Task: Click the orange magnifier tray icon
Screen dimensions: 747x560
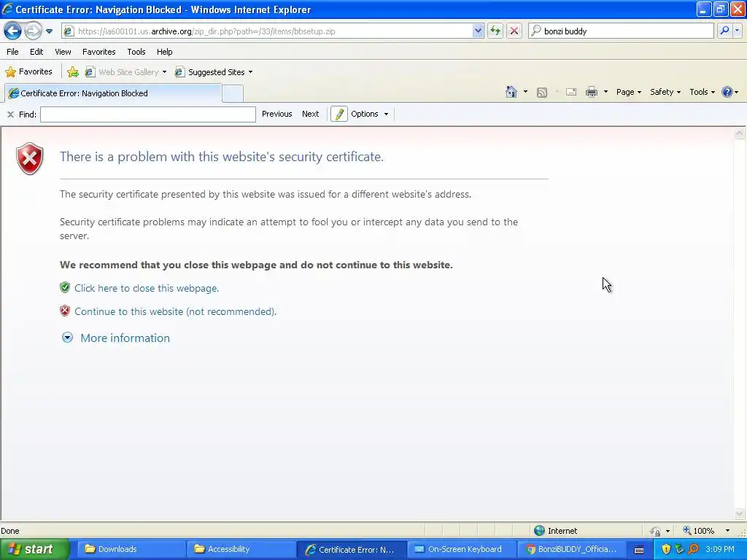Action: point(693,549)
